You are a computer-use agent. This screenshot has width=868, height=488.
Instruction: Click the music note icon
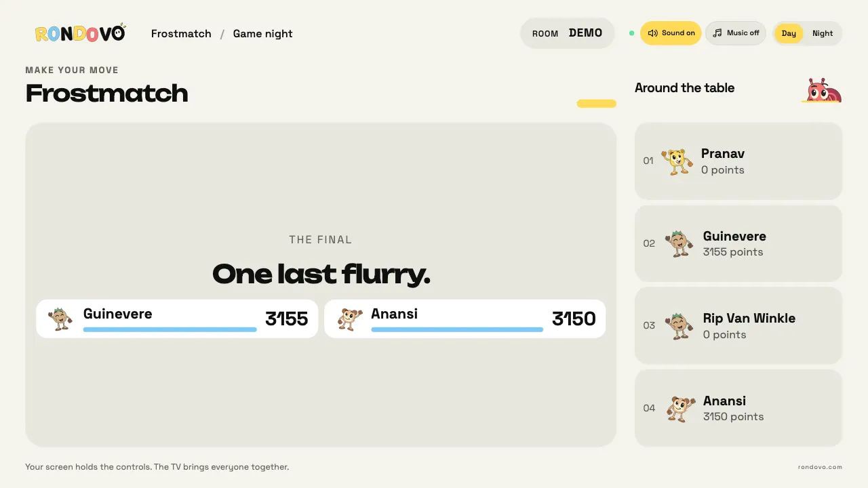tap(717, 33)
